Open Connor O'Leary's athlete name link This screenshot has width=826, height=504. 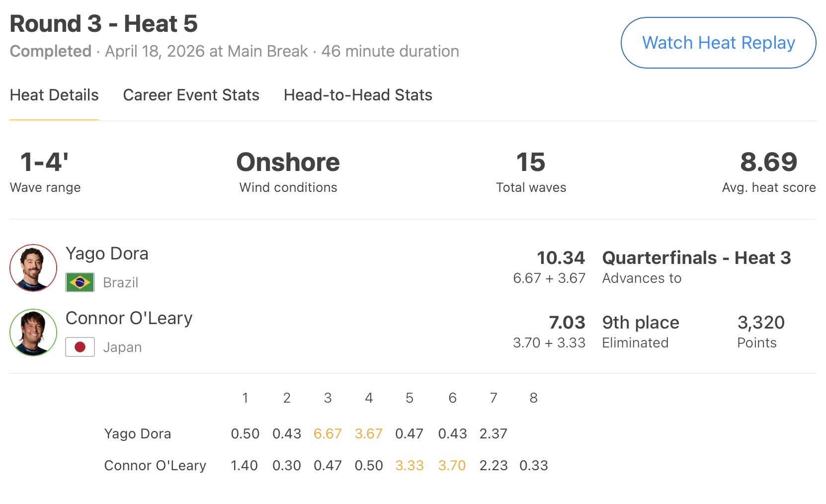[129, 318]
